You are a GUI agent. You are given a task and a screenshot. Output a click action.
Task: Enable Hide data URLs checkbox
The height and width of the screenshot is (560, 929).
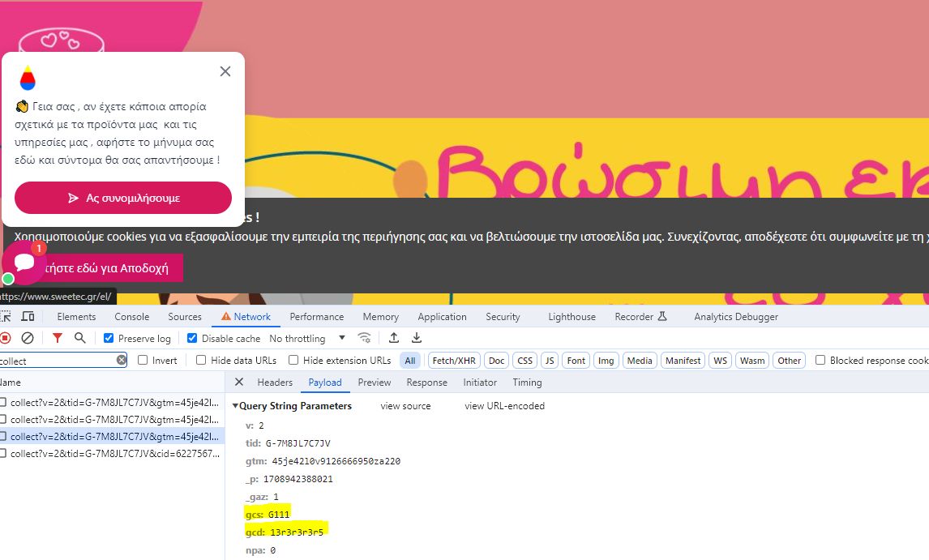pos(201,361)
